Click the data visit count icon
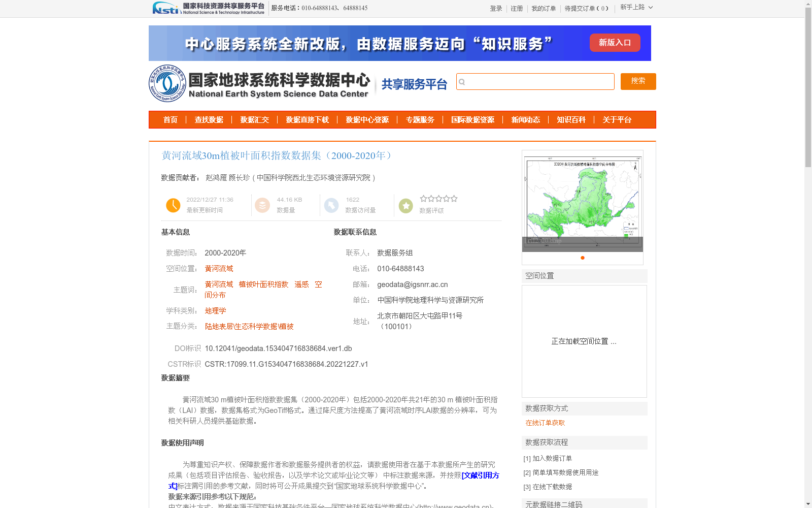Screen dimensions: 812x508 tap(331, 205)
